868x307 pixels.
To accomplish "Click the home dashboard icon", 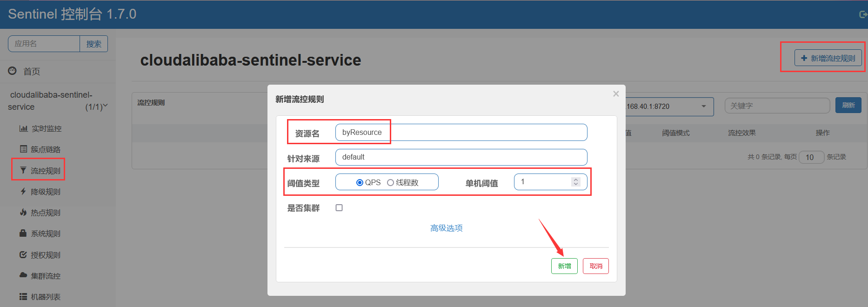I will (x=13, y=71).
